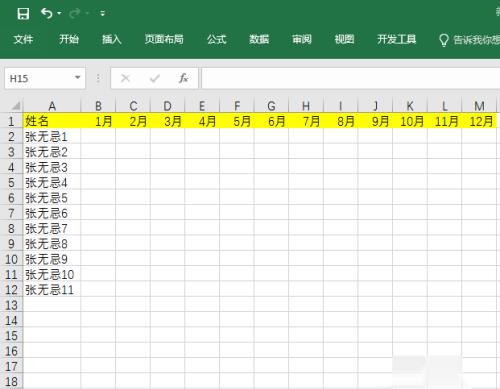Switch to the 数据 ribbon tab

click(x=259, y=39)
